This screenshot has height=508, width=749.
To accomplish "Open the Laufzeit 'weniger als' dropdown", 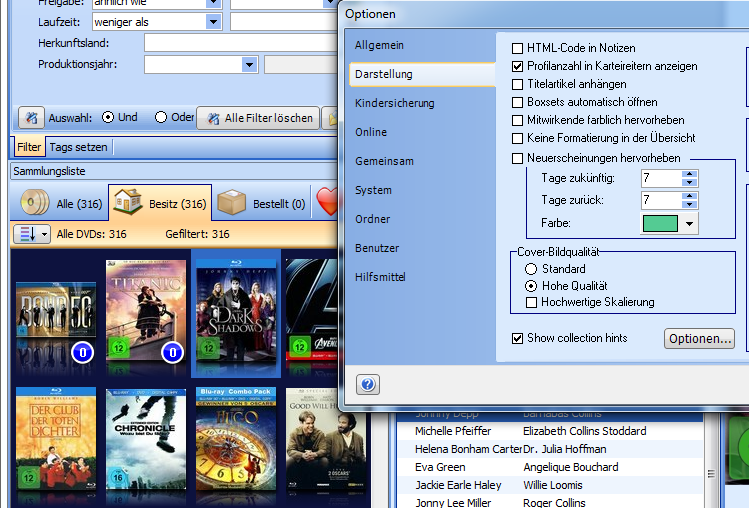I will pyautogui.click(x=213, y=20).
